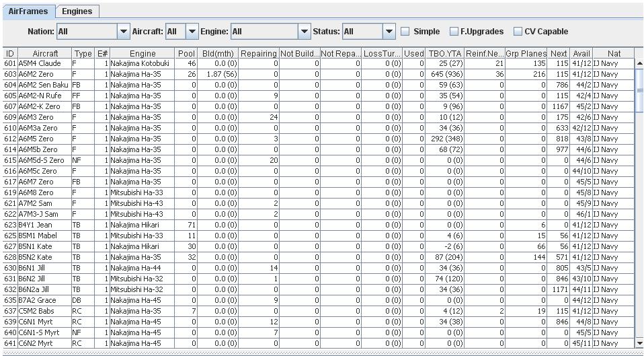
Task: Select the B7A2 Grace row
Action: [319, 300]
